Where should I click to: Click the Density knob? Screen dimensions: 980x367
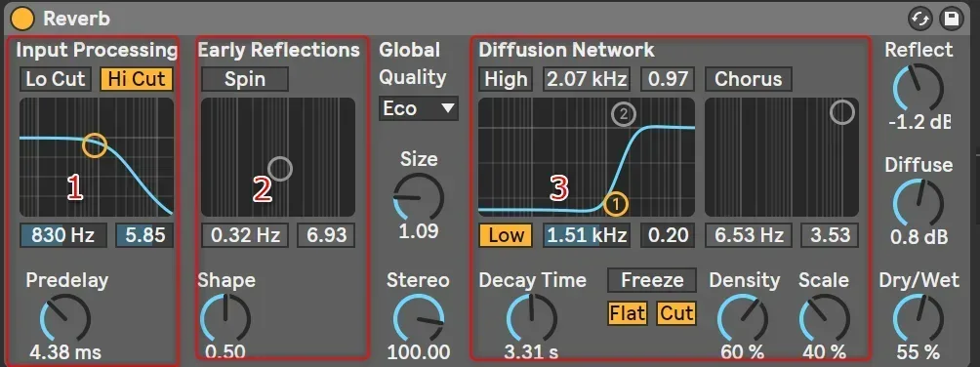(743, 319)
